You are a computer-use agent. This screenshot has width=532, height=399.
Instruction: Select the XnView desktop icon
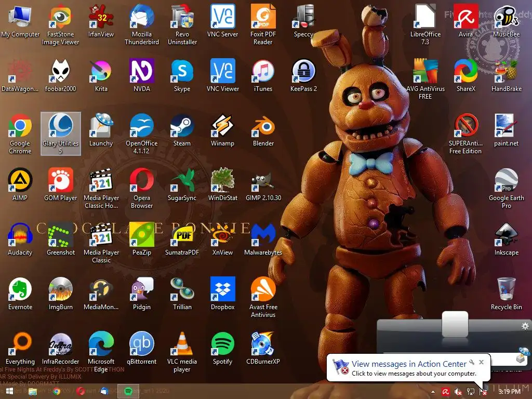pos(222,240)
